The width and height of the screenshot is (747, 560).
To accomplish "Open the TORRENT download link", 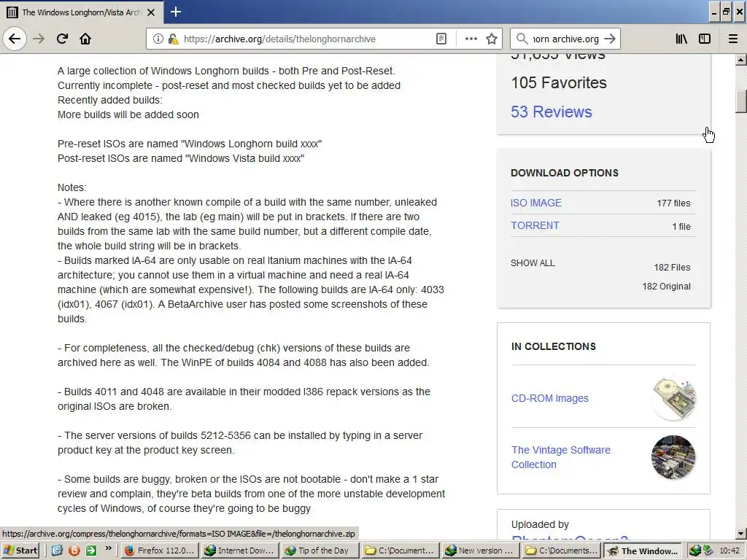I will tap(535, 225).
